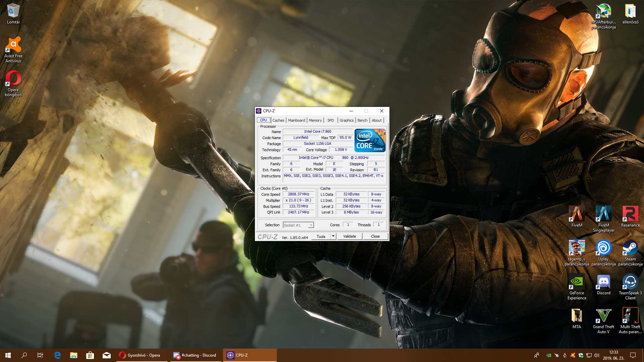
Task: Open the People icon in the taskbar
Action: tap(537, 355)
